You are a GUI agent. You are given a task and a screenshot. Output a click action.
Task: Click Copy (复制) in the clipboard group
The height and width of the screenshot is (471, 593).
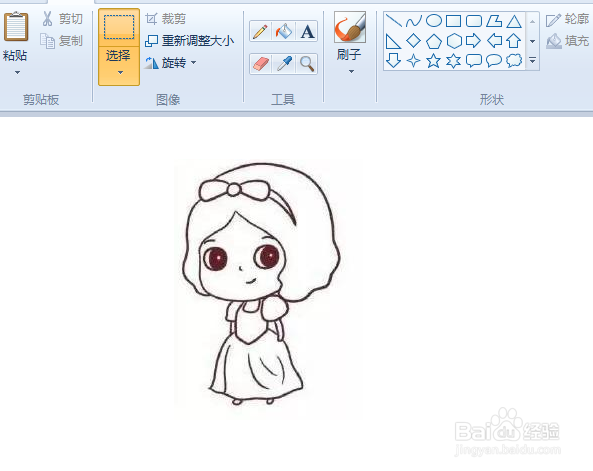(61, 41)
